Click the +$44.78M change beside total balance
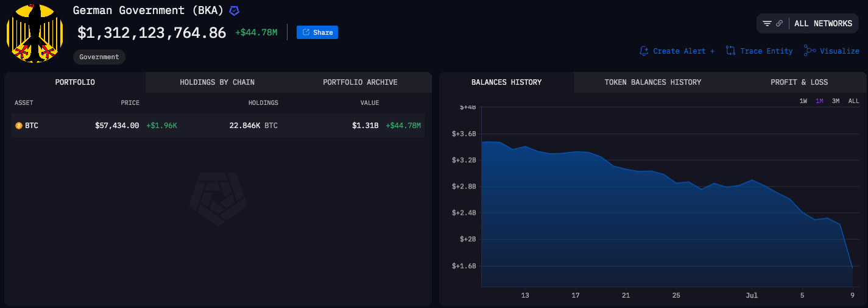The height and width of the screenshot is (308, 868). tap(256, 32)
